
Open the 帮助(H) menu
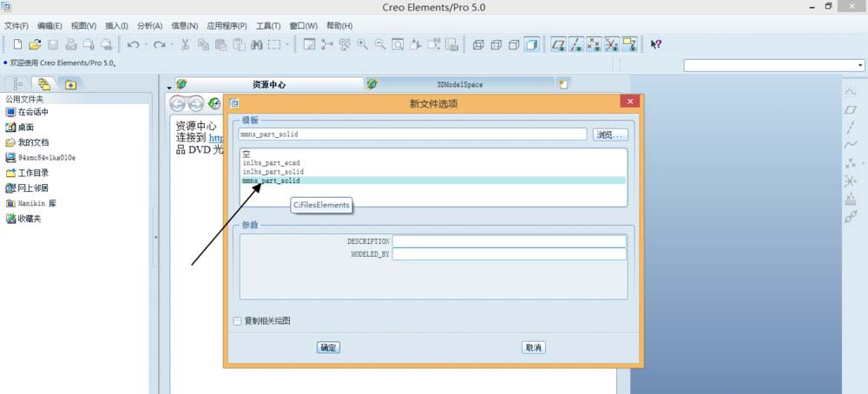point(339,26)
